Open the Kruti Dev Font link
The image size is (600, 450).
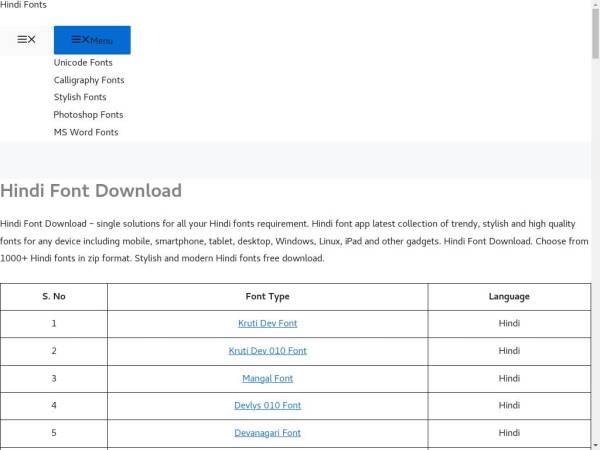pos(267,323)
